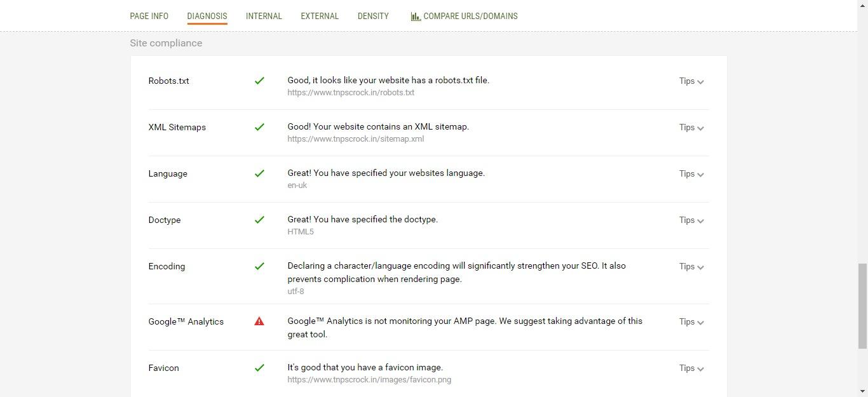Click the red warning triangle for Google Analytics
Screen dimensions: 868x397
click(x=259, y=321)
